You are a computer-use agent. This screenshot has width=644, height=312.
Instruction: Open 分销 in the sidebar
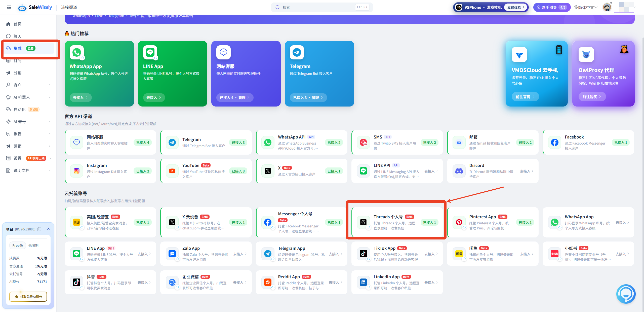click(28, 73)
